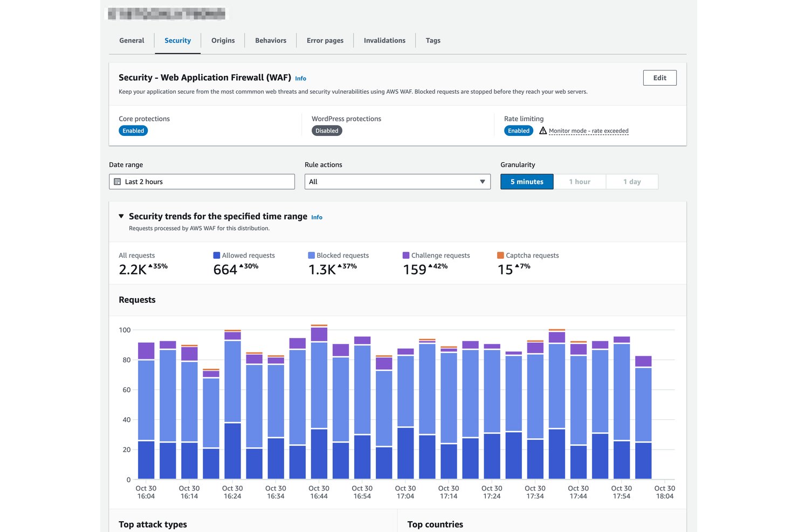The image size is (798, 532).
Task: Click the Top countries heading
Action: (435, 524)
